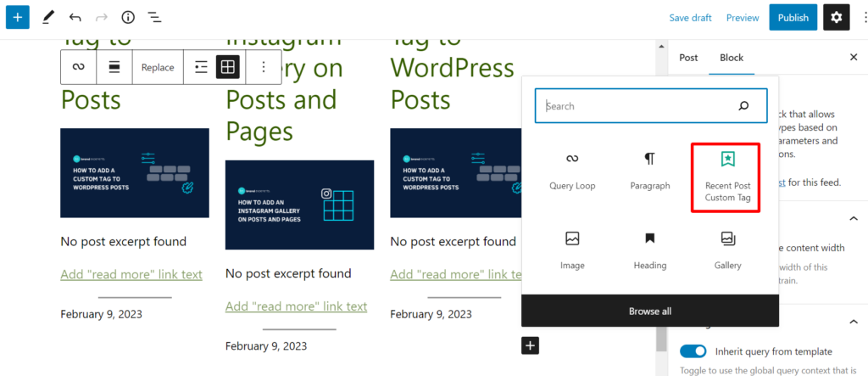Switch the Query Loop to grid view

227,67
